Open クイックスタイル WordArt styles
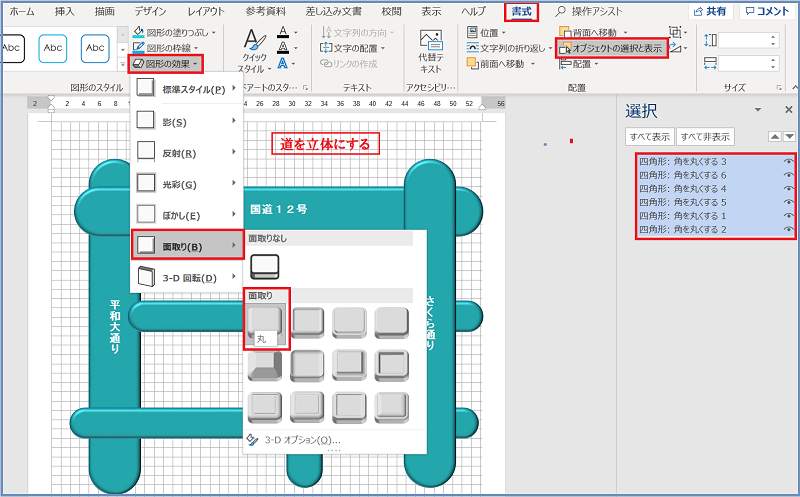The image size is (800, 497). (255, 52)
